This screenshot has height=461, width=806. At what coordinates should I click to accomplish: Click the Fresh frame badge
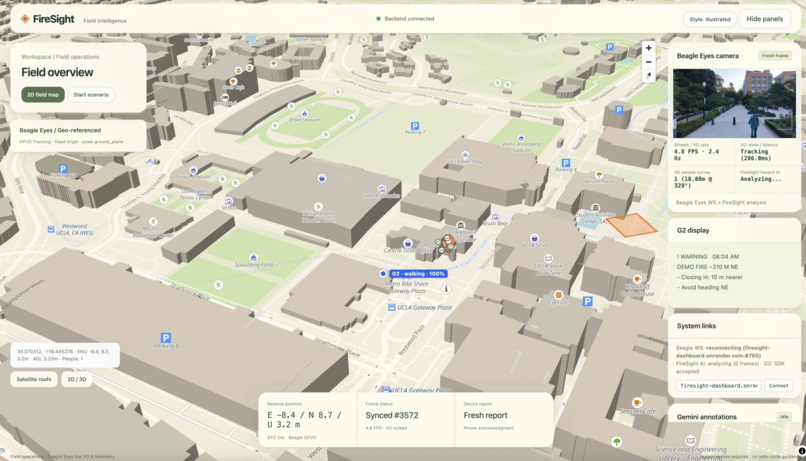[x=775, y=56]
